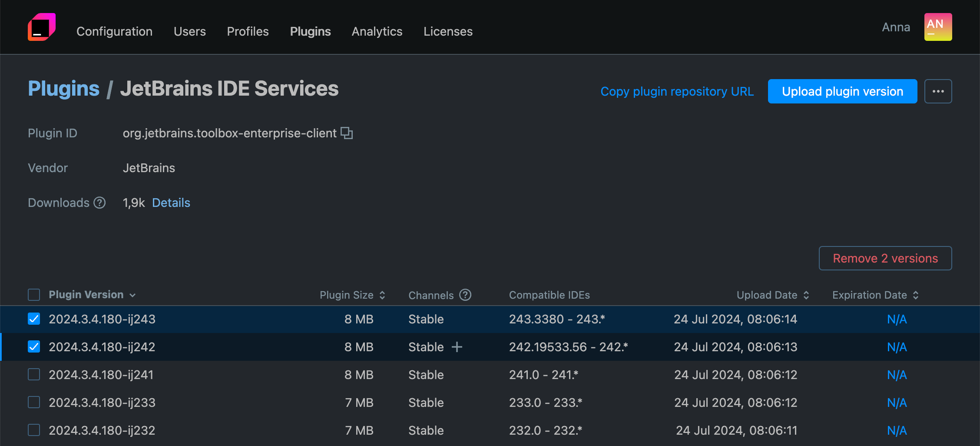Select version 2024.3.4.180-ij241 checkbox
This screenshot has width=980, height=446.
(x=33, y=374)
